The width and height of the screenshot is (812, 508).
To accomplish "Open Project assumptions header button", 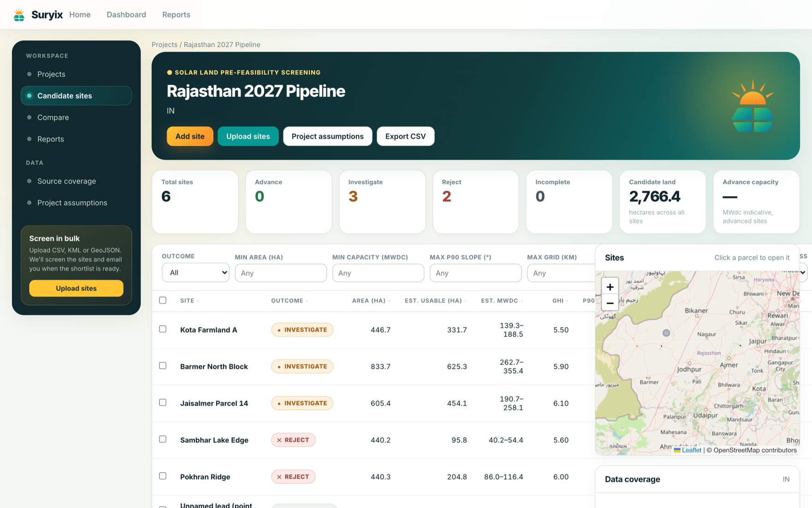I will [328, 136].
